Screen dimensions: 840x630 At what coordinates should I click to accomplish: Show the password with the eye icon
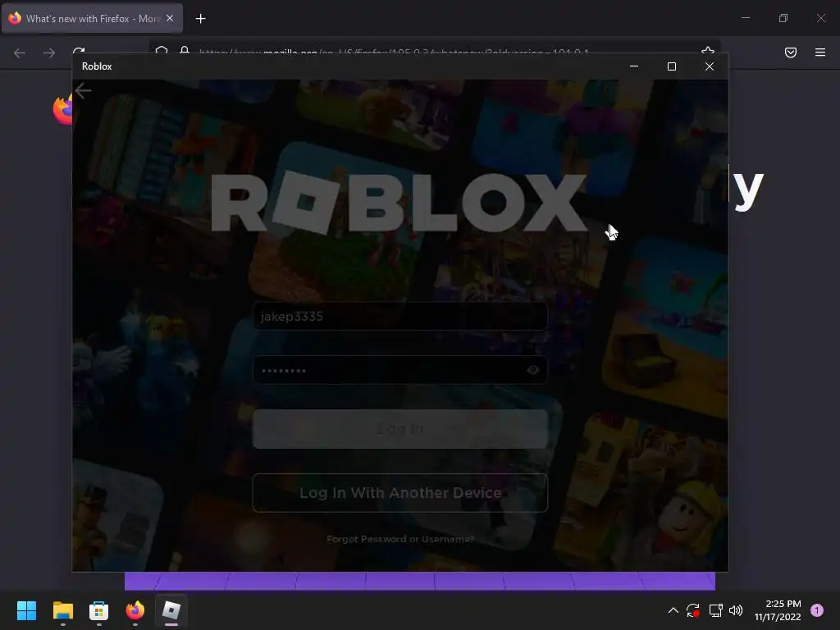(532, 370)
